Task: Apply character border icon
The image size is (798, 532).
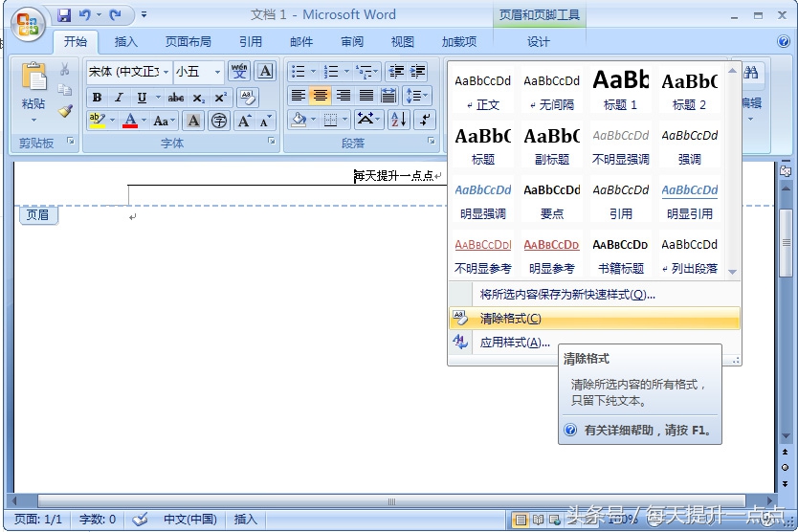Action: pyautogui.click(x=265, y=71)
